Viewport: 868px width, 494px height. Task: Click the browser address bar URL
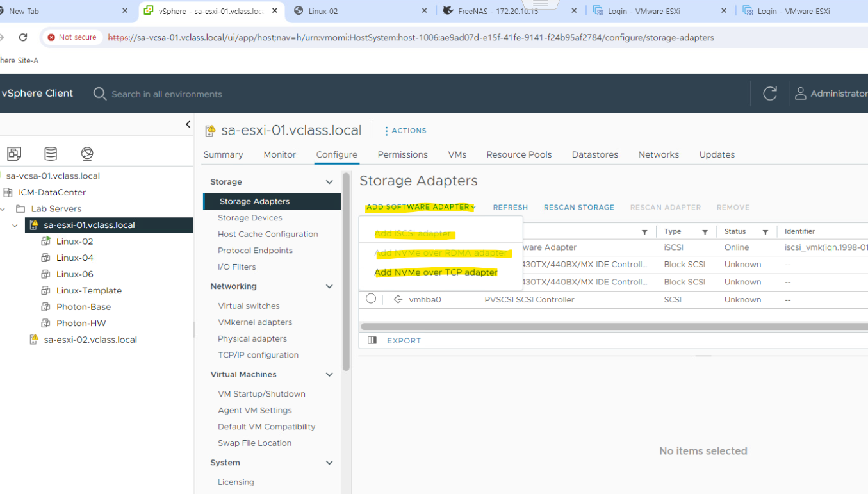[411, 38]
